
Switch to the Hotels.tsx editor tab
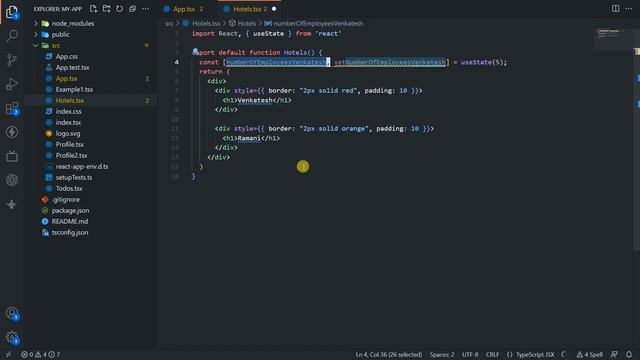point(247,9)
